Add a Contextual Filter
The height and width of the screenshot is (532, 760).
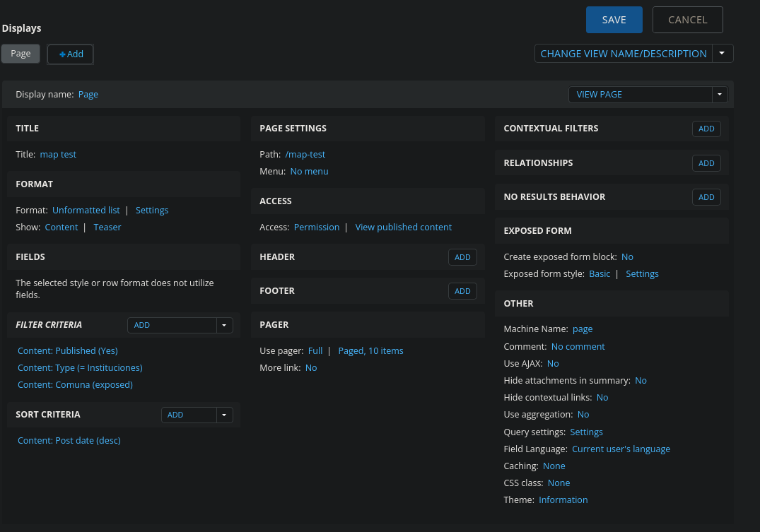tap(706, 129)
